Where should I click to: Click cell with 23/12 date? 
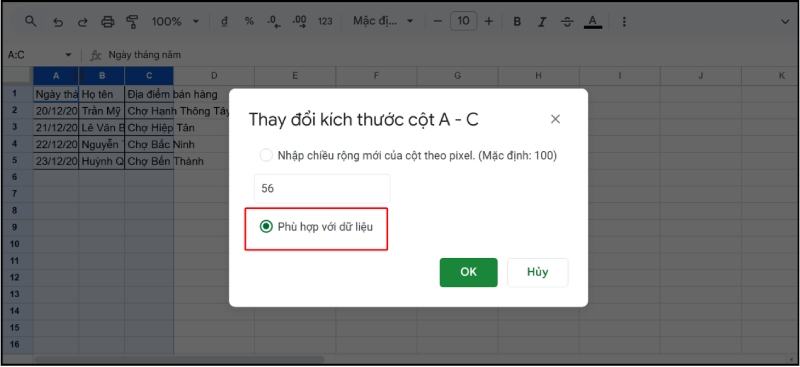click(56, 161)
